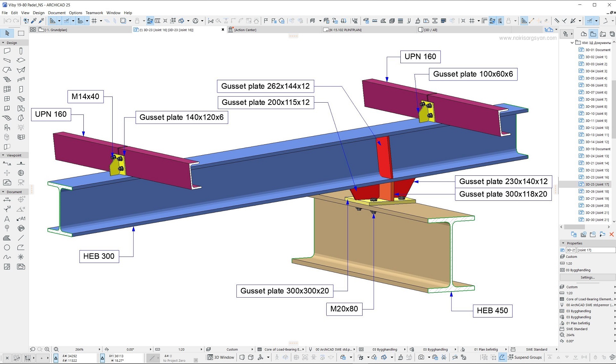Pick the Line tool
This screenshot has width=616, height=364.
[x=21, y=238]
